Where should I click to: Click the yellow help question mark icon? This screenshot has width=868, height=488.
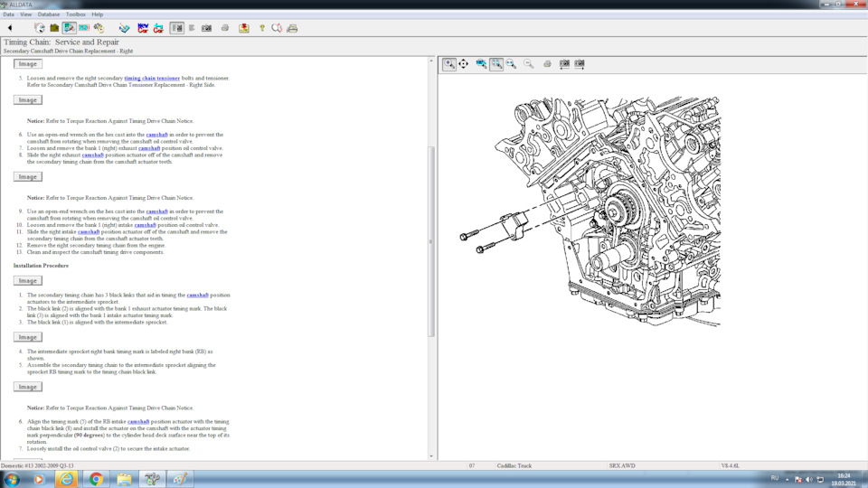[x=262, y=28]
